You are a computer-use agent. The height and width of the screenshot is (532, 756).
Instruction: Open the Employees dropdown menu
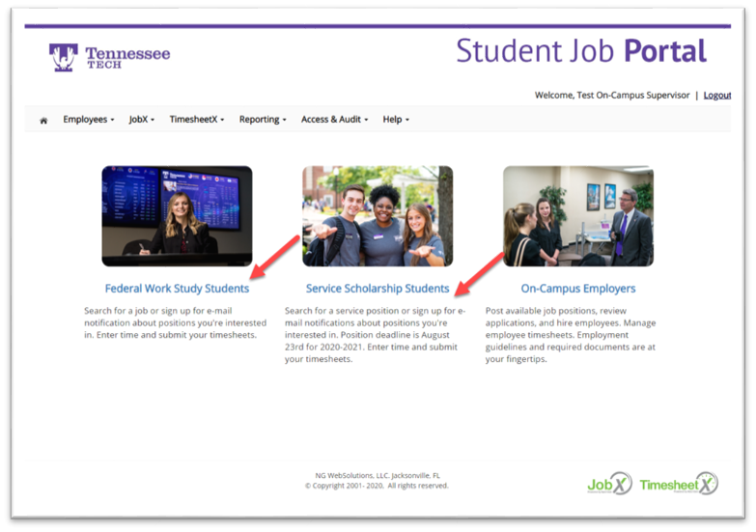click(x=88, y=120)
